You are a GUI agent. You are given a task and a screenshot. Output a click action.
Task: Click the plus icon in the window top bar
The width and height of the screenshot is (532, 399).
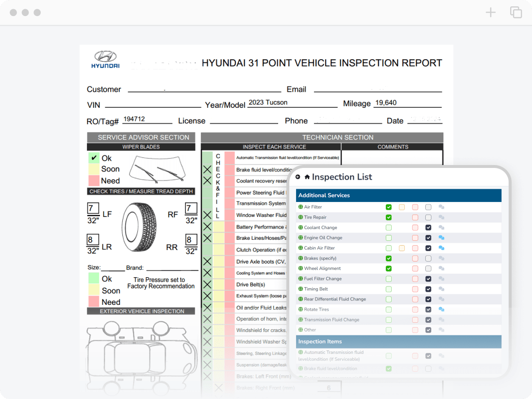(491, 13)
